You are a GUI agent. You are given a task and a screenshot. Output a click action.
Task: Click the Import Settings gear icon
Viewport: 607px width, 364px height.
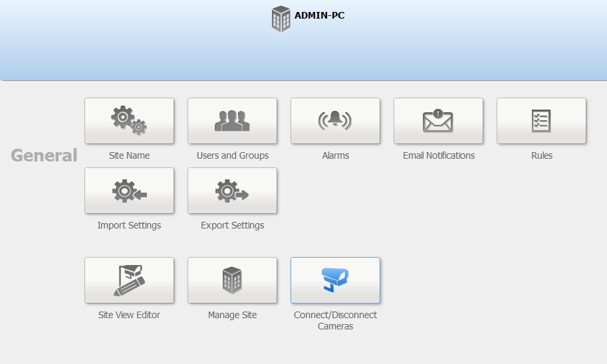[129, 191]
